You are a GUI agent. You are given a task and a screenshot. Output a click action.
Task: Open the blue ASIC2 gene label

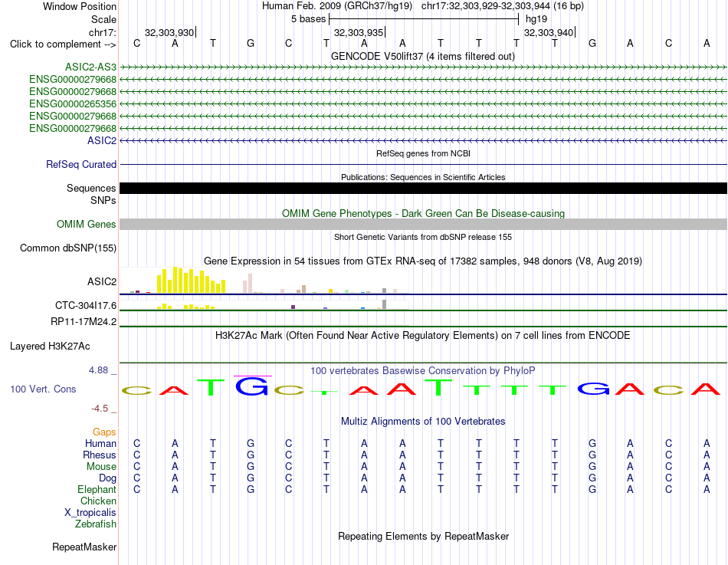point(102,140)
